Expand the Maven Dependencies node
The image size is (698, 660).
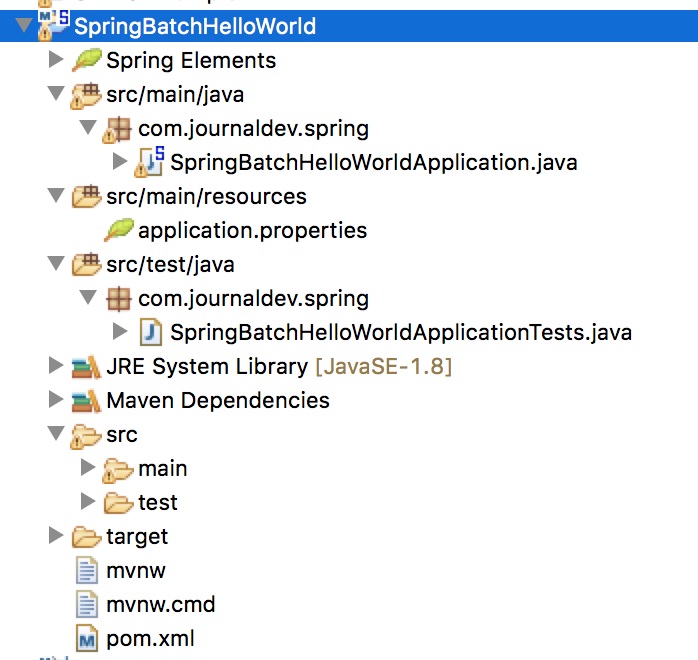coord(56,399)
